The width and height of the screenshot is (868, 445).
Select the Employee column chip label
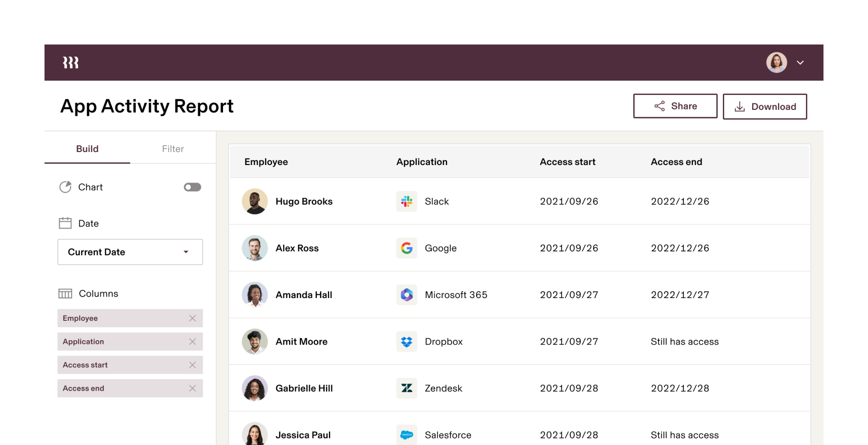80,318
